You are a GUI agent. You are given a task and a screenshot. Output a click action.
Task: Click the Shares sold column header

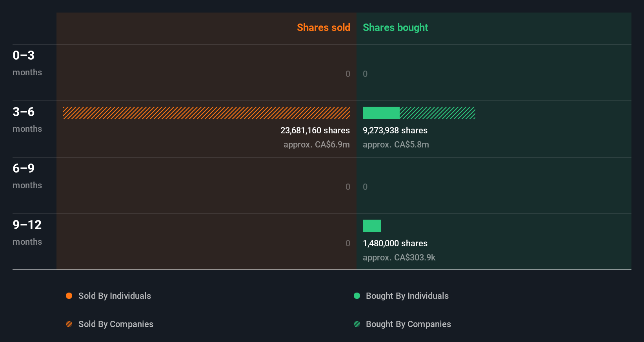point(324,27)
